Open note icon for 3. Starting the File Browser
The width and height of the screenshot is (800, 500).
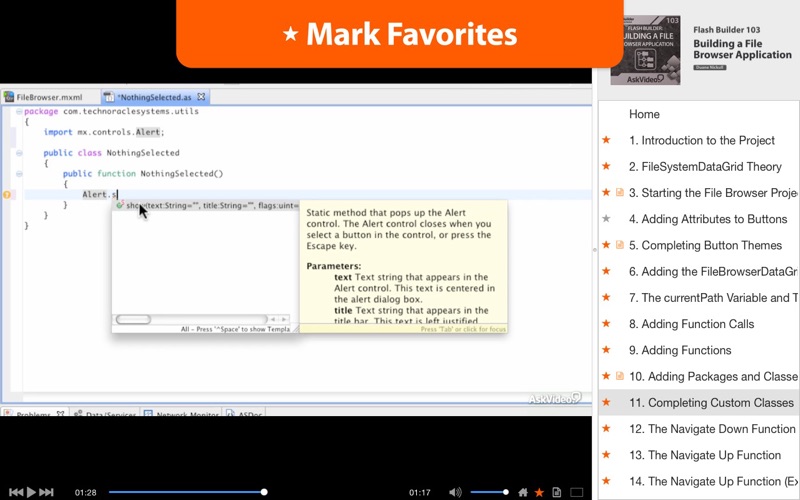point(620,192)
